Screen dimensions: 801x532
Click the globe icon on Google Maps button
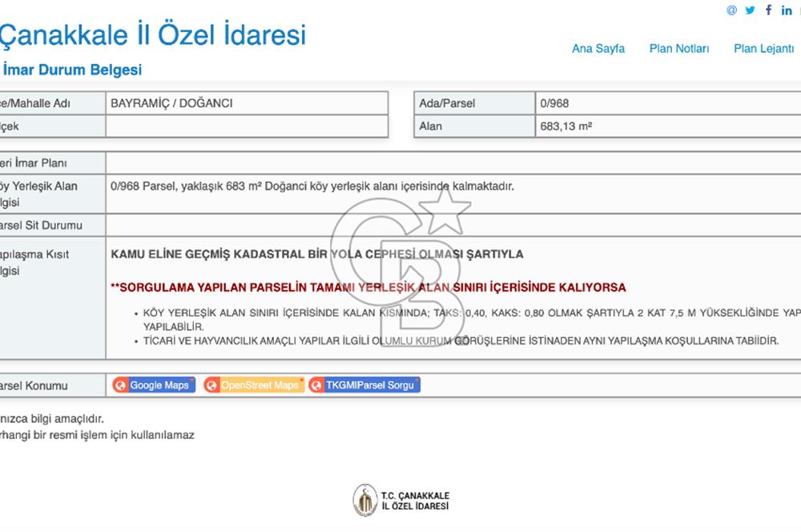(121, 385)
